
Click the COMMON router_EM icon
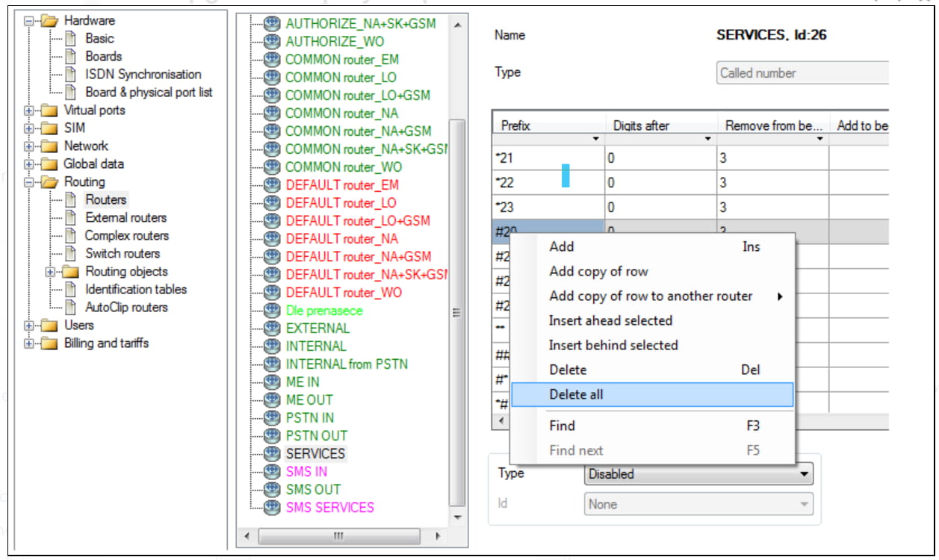[273, 60]
